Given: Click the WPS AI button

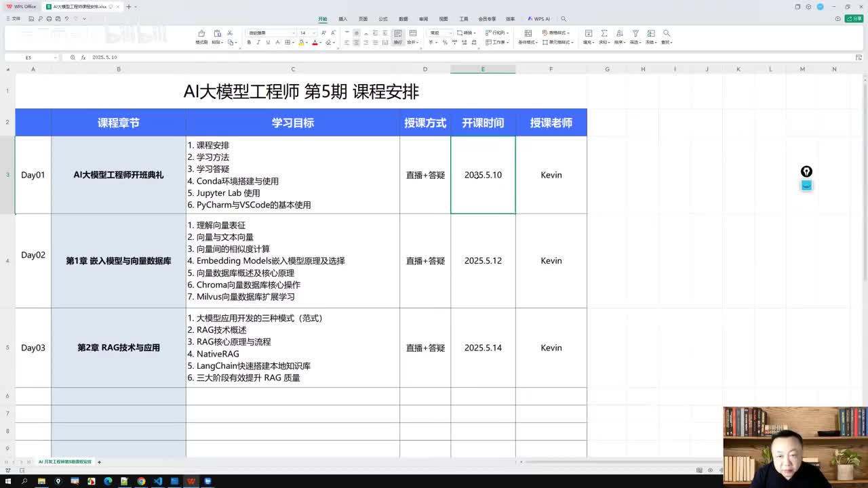Looking at the screenshot, I should tap(540, 19).
